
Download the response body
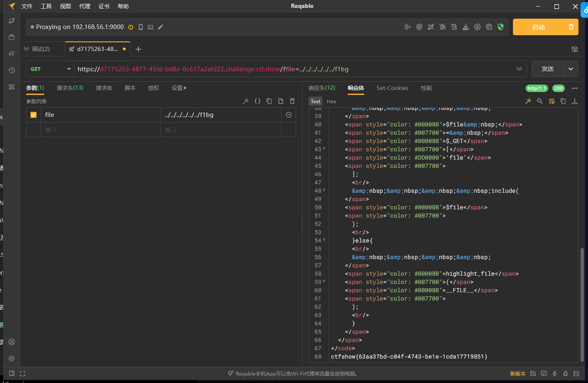point(575,101)
